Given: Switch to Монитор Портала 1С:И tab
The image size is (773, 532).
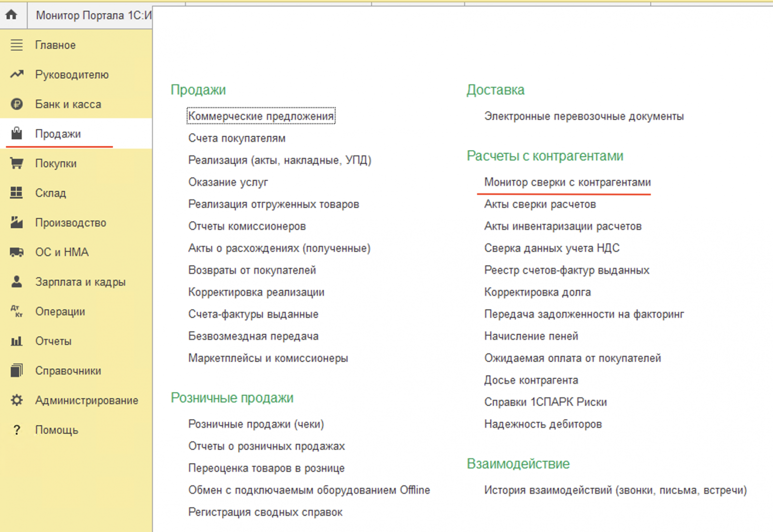Looking at the screenshot, I should [x=94, y=15].
